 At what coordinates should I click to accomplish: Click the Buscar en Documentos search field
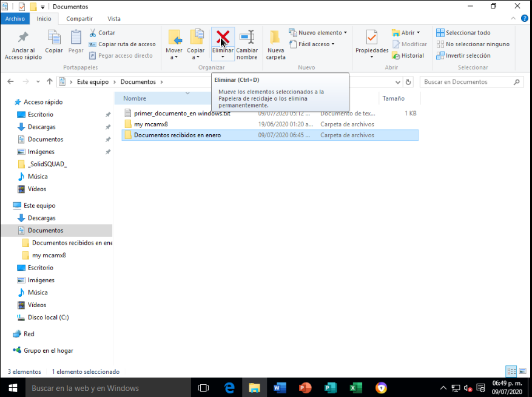coord(467,82)
